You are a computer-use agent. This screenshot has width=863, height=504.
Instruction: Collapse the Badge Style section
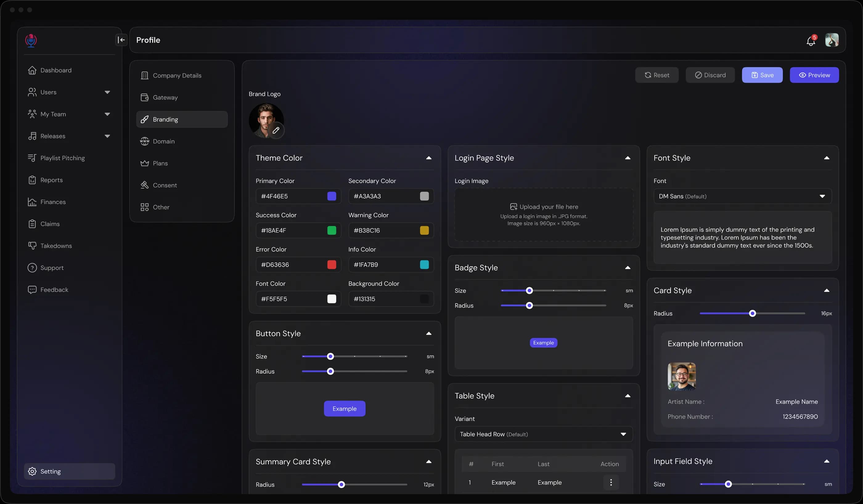tap(628, 267)
